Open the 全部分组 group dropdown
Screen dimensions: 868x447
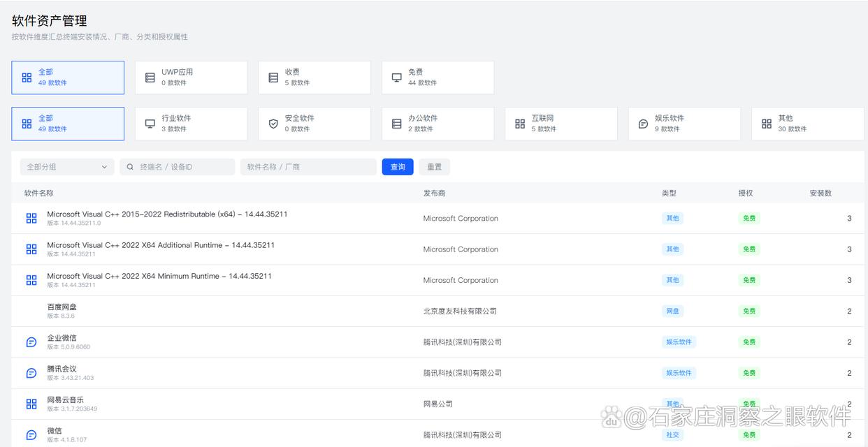pos(67,167)
